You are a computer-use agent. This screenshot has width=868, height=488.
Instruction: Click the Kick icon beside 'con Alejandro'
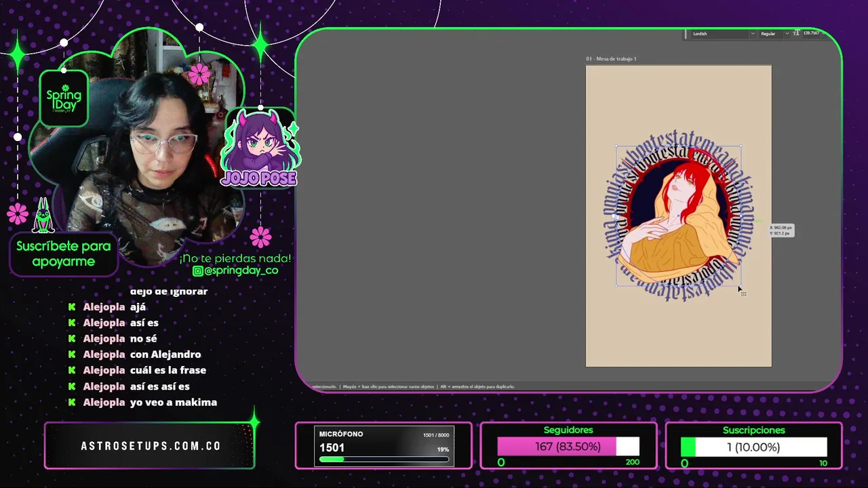[x=72, y=354]
